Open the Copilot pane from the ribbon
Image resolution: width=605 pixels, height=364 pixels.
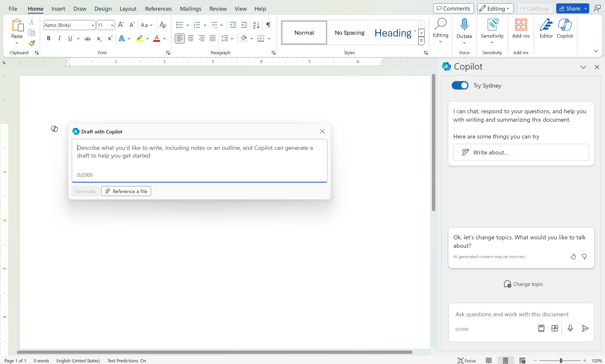[565, 30]
